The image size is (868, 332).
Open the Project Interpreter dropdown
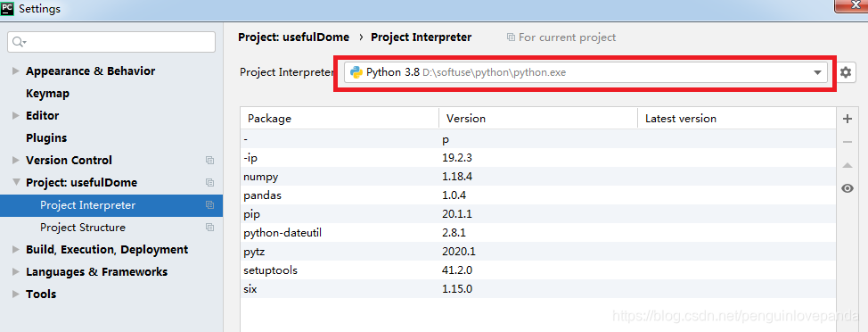[x=585, y=72]
